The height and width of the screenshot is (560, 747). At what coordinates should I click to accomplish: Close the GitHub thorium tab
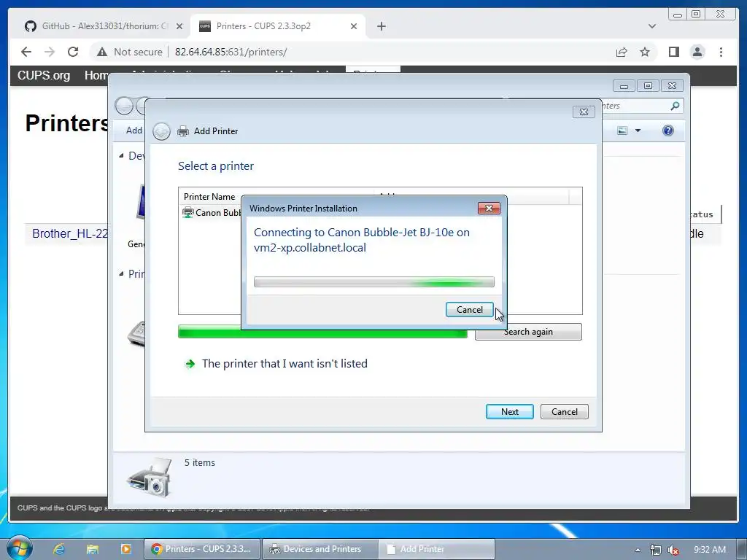[x=179, y=26]
